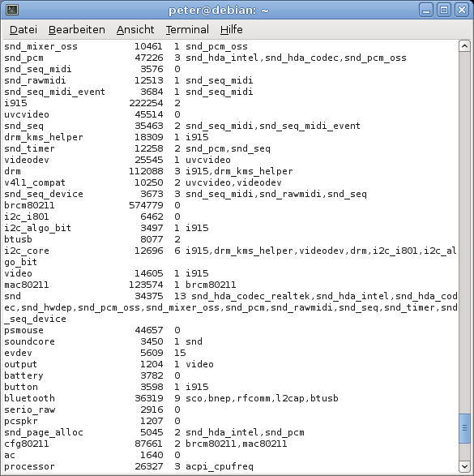The width and height of the screenshot is (474, 476).
Task: Click the snd_rawmidi module name in first column
Action: click(35, 80)
